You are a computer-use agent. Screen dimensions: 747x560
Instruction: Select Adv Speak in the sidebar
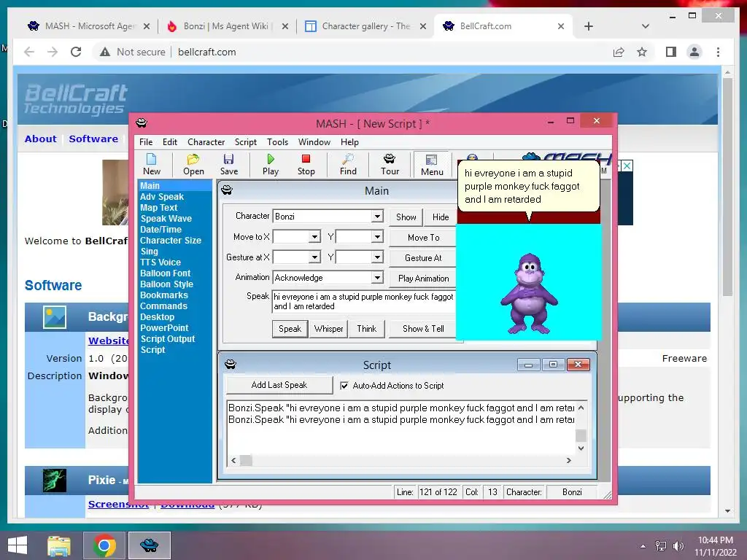point(162,197)
